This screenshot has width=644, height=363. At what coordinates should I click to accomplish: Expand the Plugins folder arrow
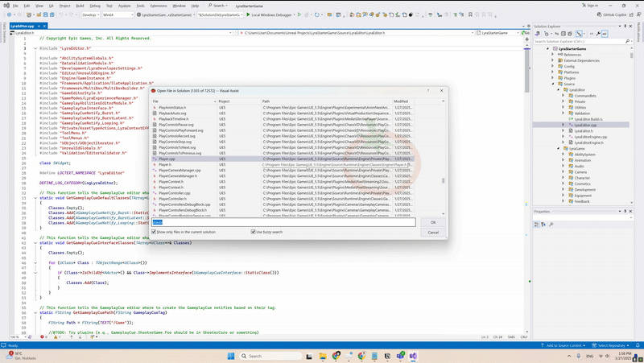point(553,78)
